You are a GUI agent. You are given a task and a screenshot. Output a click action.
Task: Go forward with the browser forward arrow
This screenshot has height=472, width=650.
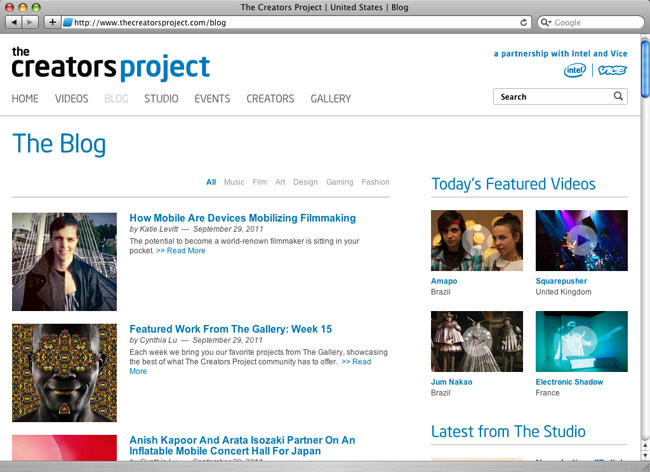point(30,22)
